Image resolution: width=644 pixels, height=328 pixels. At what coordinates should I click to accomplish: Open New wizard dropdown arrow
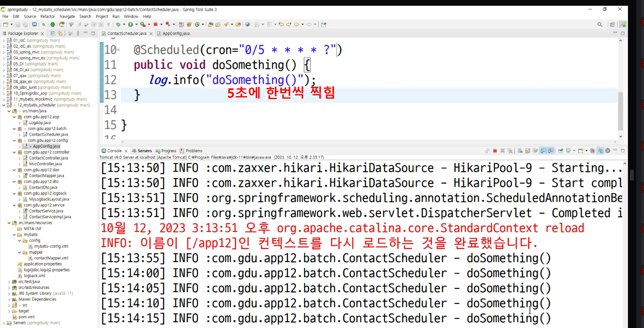coord(12,24)
